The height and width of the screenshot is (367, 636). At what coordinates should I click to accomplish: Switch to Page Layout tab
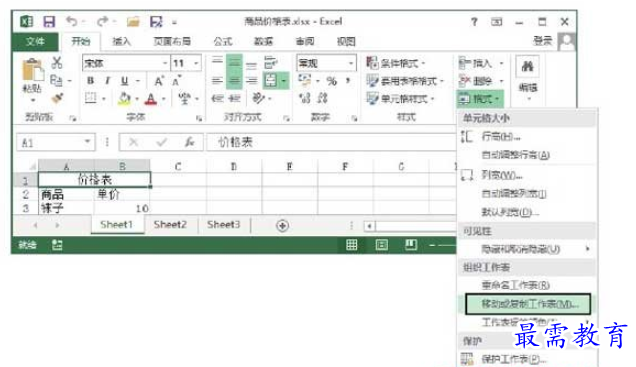pyautogui.click(x=172, y=41)
